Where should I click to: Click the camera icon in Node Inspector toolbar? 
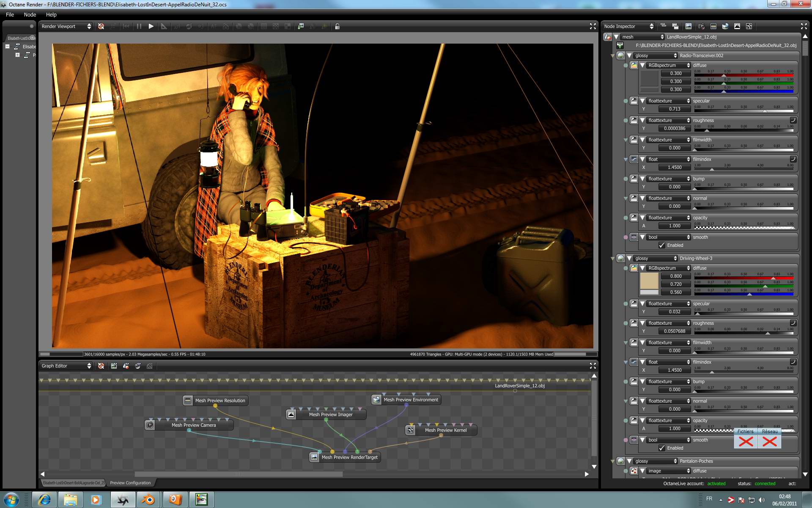click(701, 26)
